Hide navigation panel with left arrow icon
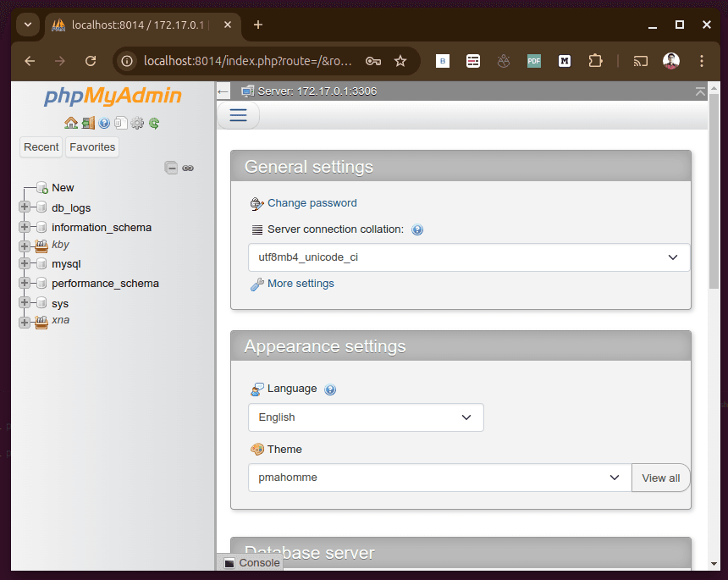The height and width of the screenshot is (580, 728). (x=223, y=91)
